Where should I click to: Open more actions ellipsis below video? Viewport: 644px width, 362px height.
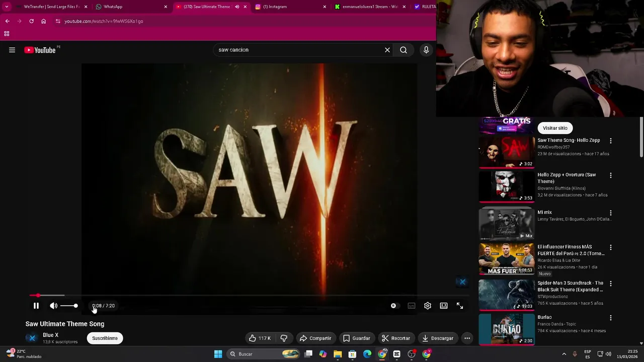pyautogui.click(x=467, y=338)
